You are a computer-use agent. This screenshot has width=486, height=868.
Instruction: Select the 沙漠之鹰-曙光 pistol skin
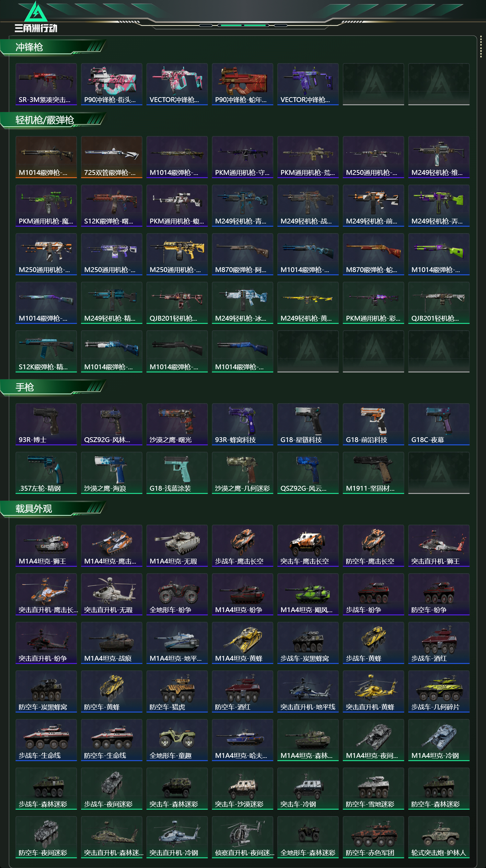tap(177, 424)
